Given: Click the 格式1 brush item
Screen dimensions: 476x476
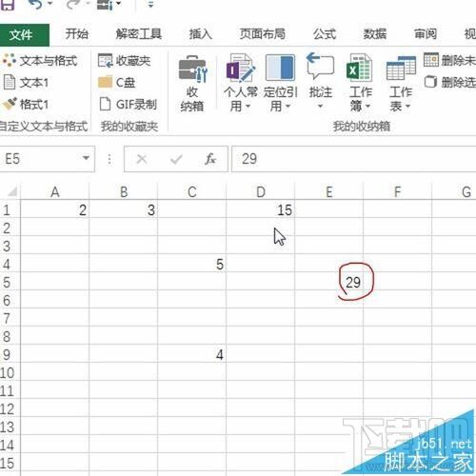Looking at the screenshot, I should click(x=26, y=105).
